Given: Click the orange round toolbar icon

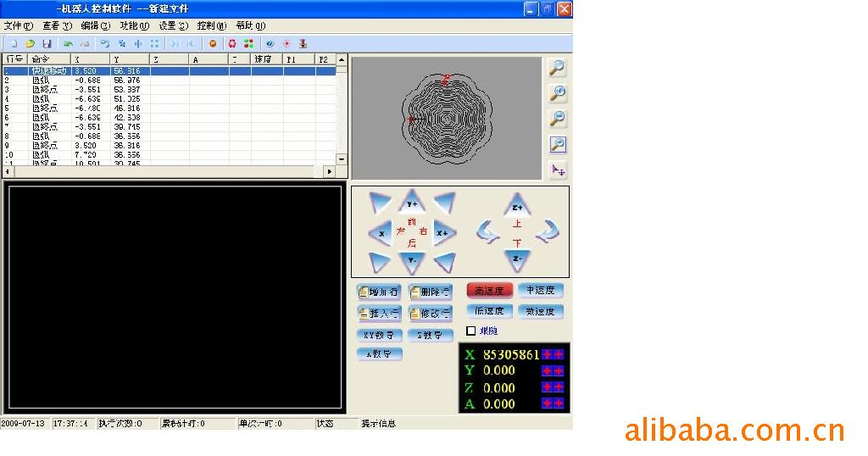Looking at the screenshot, I should click(213, 43).
